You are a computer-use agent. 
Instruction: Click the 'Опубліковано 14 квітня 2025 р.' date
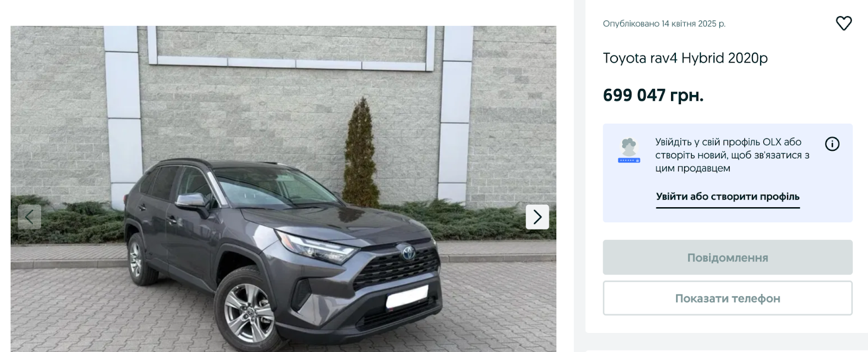tap(664, 24)
